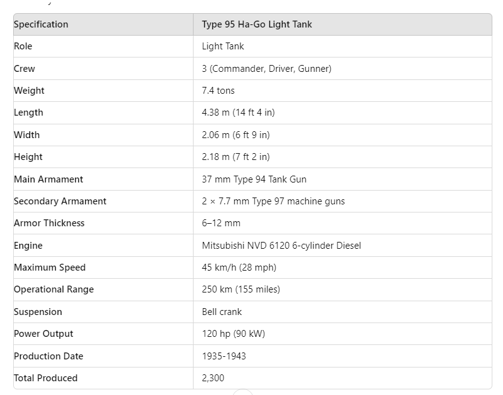Click the Height row label
This screenshot has width=503, height=395.
(x=28, y=157)
